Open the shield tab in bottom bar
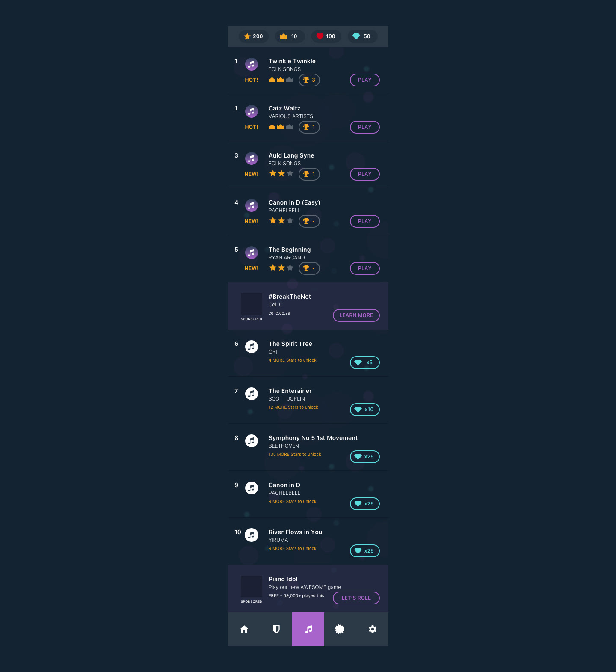The width and height of the screenshot is (616, 672). click(x=276, y=629)
